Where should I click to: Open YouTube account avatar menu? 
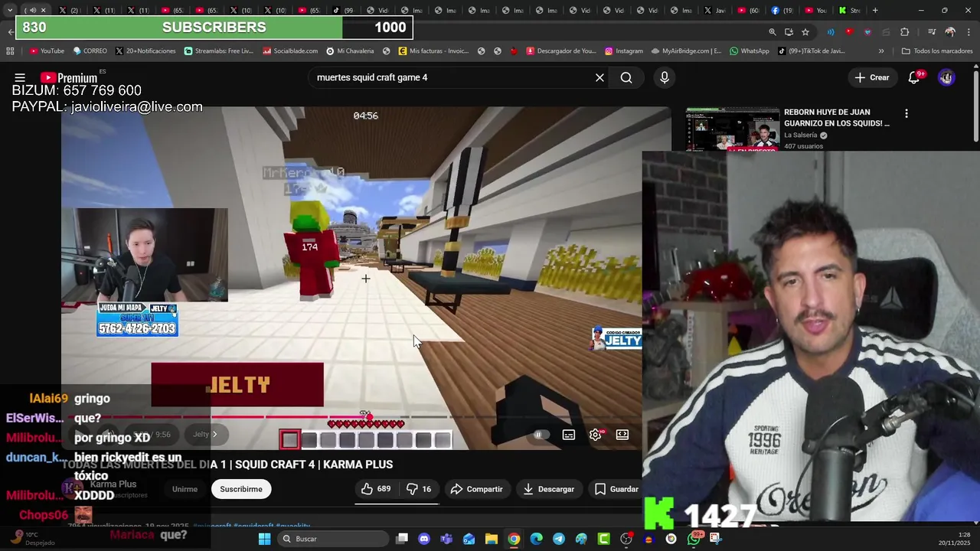point(946,77)
